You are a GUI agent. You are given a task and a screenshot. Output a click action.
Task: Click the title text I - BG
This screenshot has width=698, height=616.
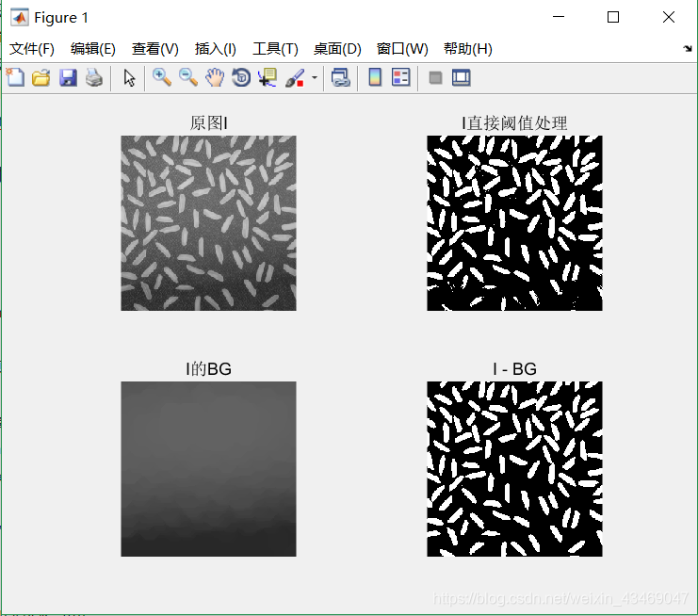pos(514,368)
